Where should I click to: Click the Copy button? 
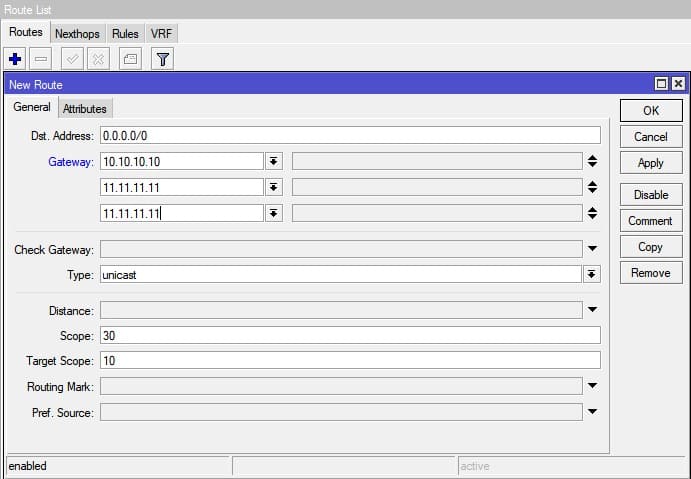pyautogui.click(x=651, y=247)
